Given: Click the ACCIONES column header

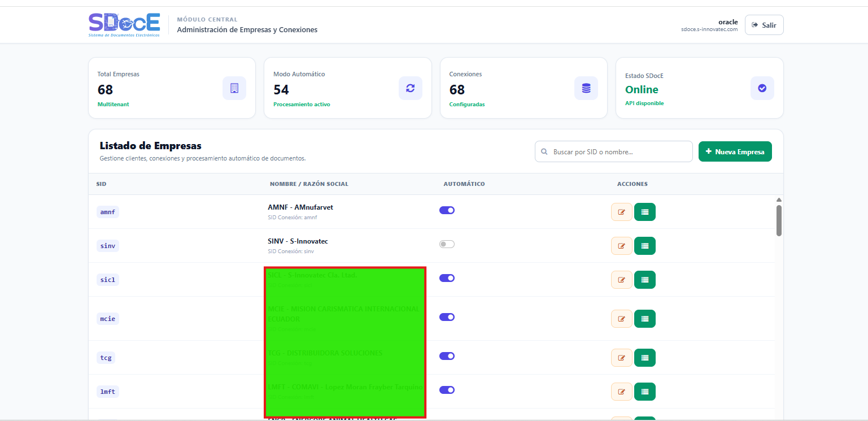Looking at the screenshot, I should point(633,184).
